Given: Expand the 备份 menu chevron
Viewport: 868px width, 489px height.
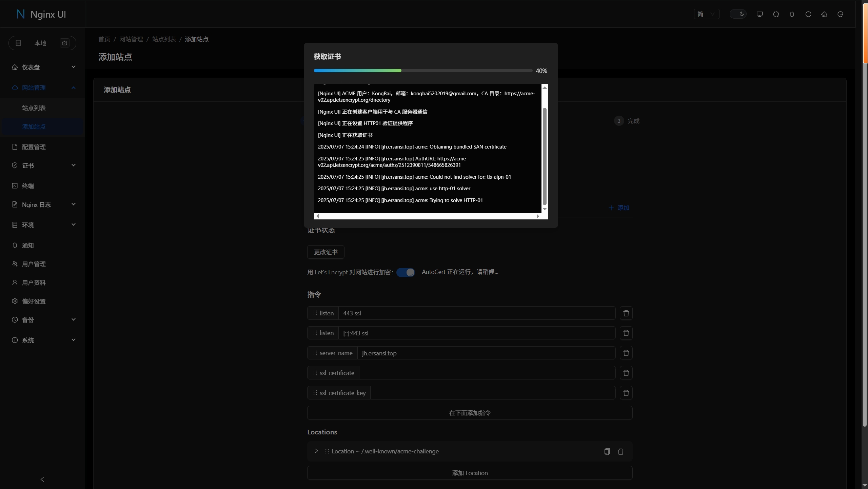Looking at the screenshot, I should click(x=74, y=319).
